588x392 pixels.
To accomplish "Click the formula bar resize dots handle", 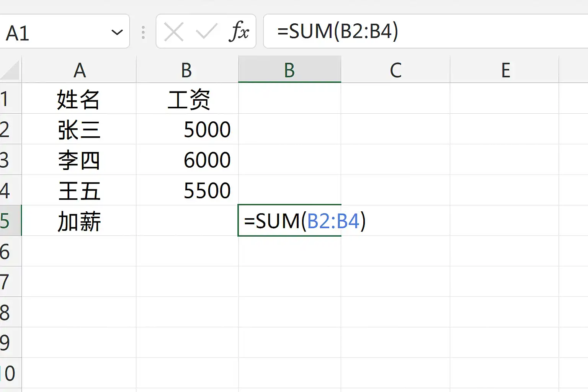I will point(143,32).
